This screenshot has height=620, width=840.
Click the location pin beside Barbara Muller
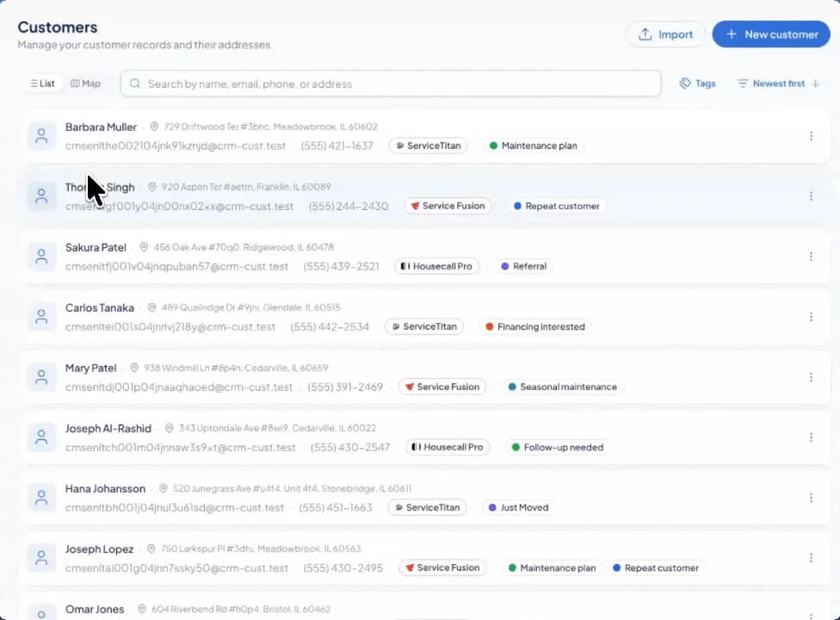tap(154, 127)
